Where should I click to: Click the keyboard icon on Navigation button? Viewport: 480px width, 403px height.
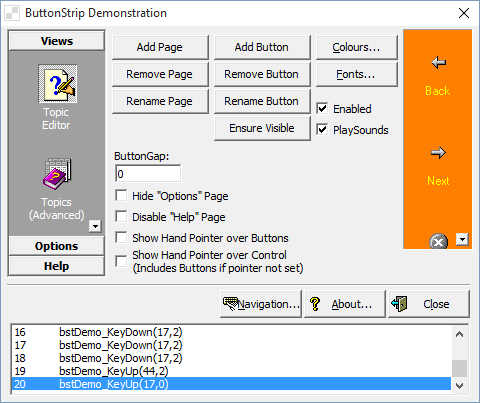coord(231,304)
